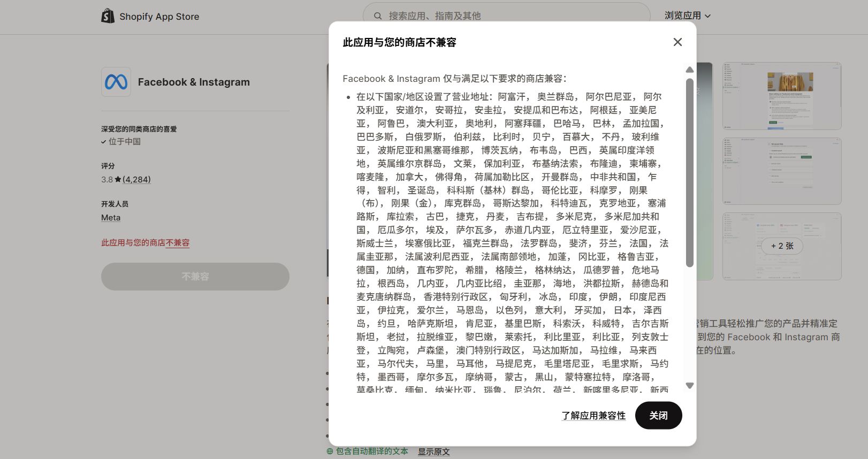Click the dialog's vertical scrollbar thumb
This screenshot has height=459, width=868.
690,172
